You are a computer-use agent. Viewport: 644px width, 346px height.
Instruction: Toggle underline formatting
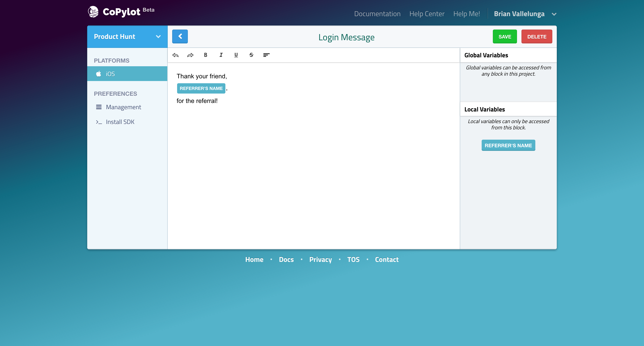pyautogui.click(x=236, y=55)
